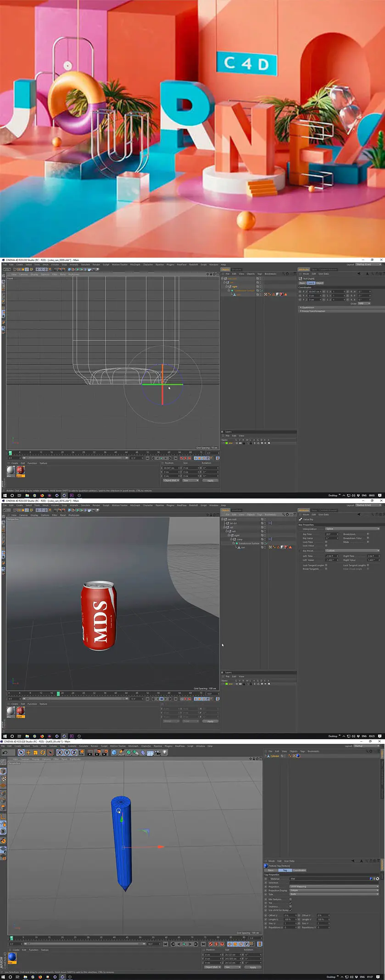Open Cameras viewport menu in nut00_09 window
Viewport: 385px width, 980px height.
24,759
